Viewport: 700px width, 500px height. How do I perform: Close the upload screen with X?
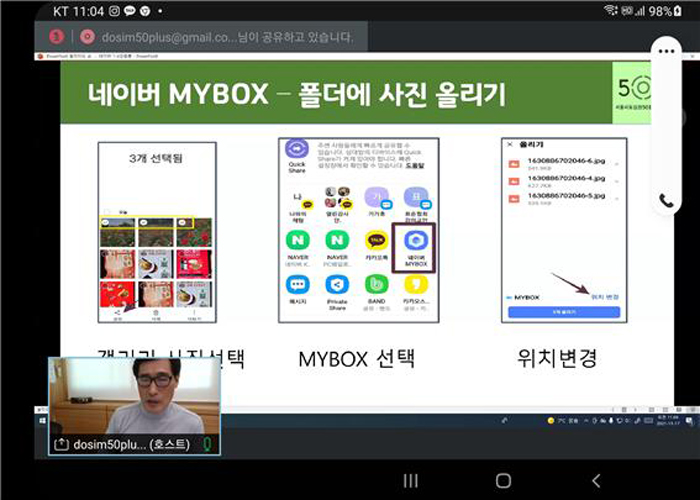[x=508, y=144]
